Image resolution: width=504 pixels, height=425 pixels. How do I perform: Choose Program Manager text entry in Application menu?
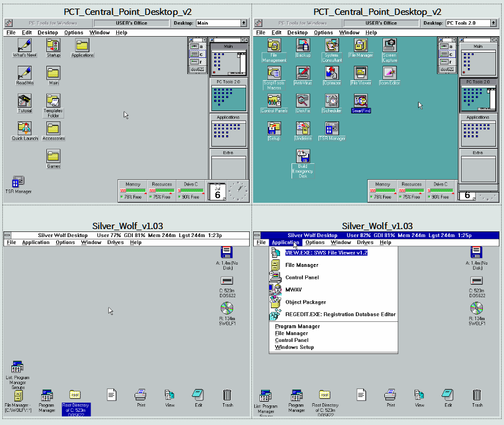click(333, 326)
